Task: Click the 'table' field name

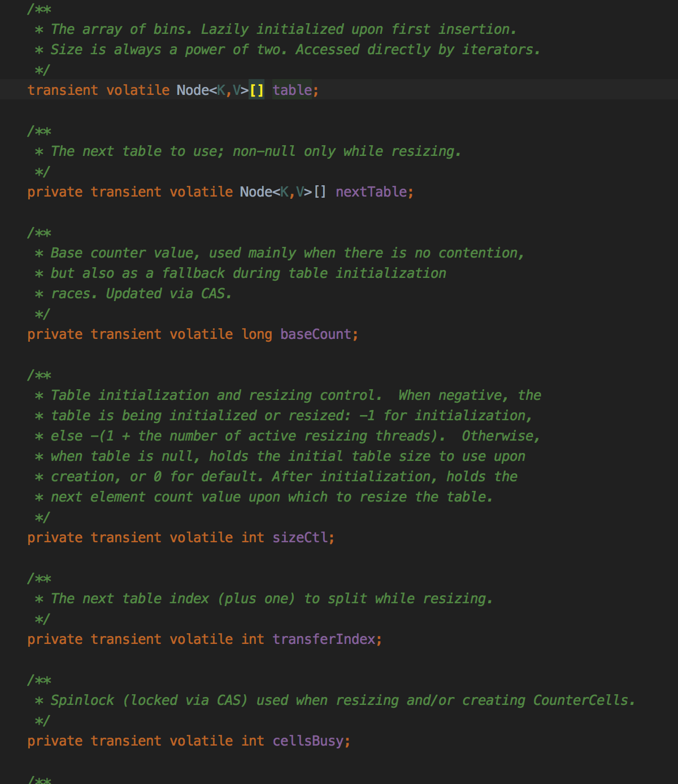Action: [x=292, y=90]
